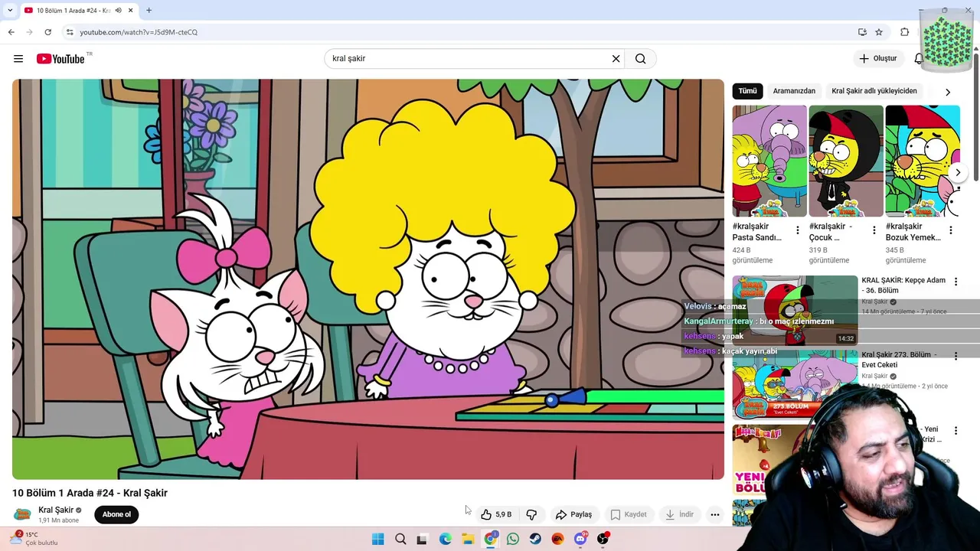Run search with the magnifier button

click(x=641, y=59)
